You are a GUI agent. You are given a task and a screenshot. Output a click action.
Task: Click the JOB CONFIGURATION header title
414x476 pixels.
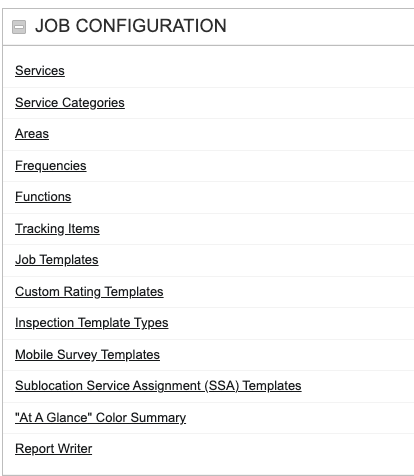pyautogui.click(x=131, y=26)
